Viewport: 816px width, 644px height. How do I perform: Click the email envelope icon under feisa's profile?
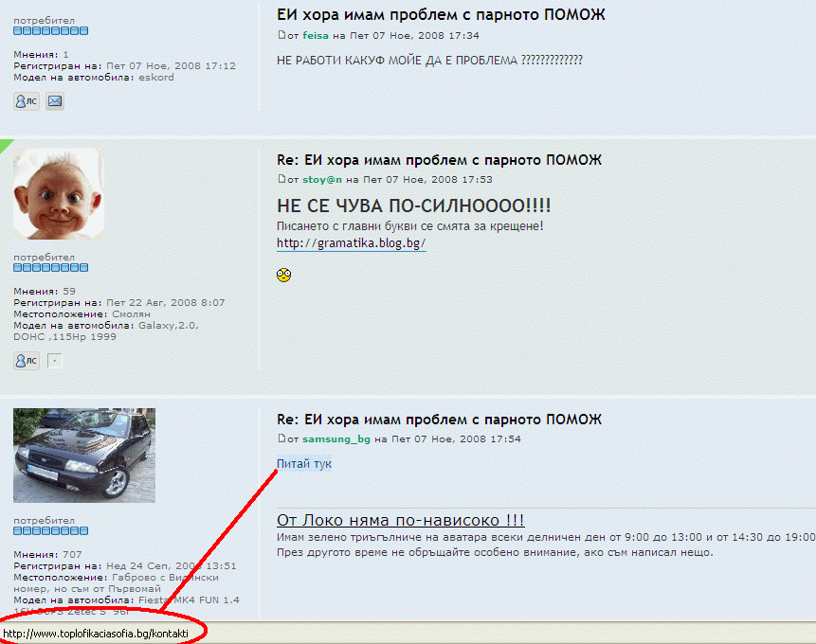[x=55, y=101]
